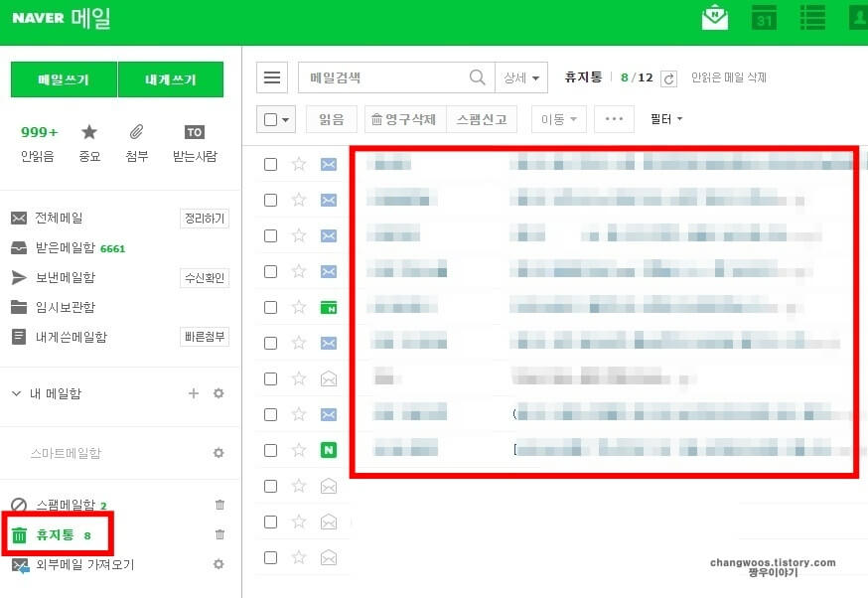Open the 필터 filter dropdown
This screenshot has height=598, width=868.
point(665,118)
